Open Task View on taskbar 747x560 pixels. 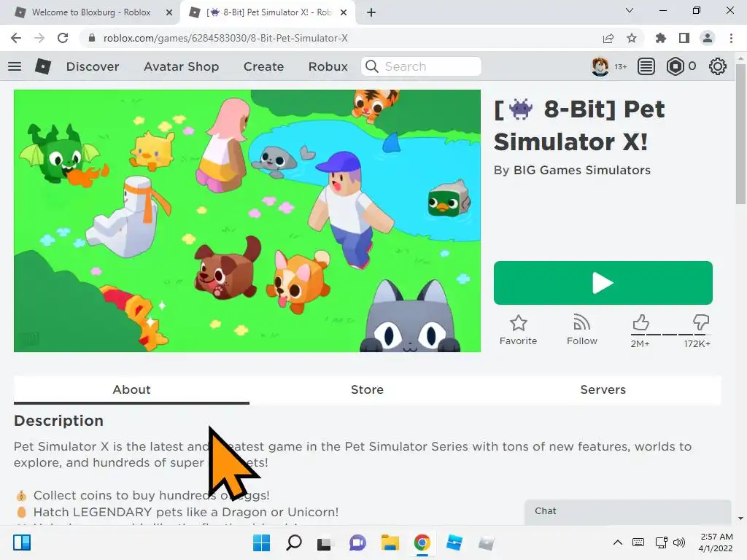(x=325, y=542)
